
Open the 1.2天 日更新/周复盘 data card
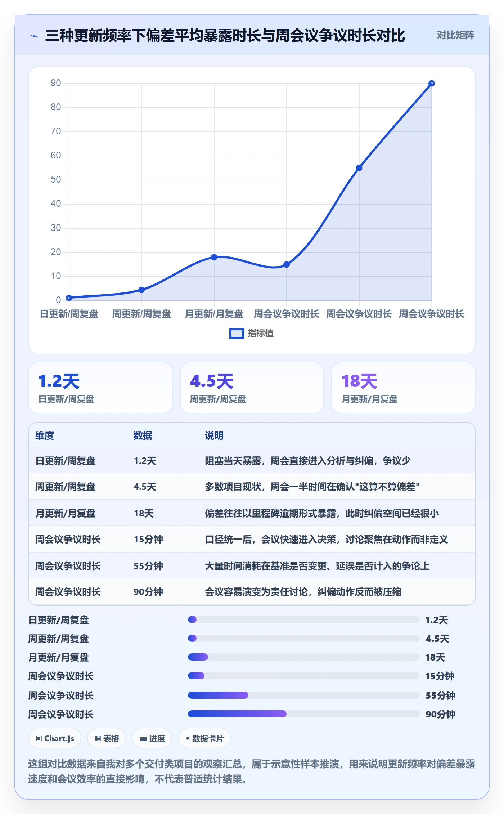(x=100, y=388)
